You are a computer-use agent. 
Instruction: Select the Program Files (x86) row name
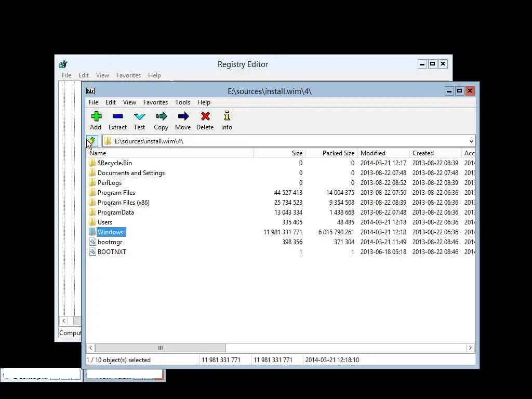124,203
